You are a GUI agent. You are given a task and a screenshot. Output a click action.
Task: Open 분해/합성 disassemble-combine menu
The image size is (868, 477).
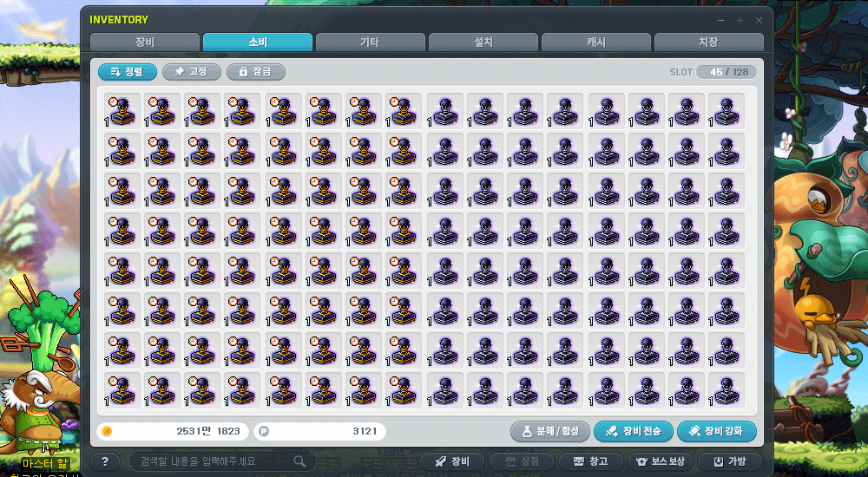tap(549, 431)
